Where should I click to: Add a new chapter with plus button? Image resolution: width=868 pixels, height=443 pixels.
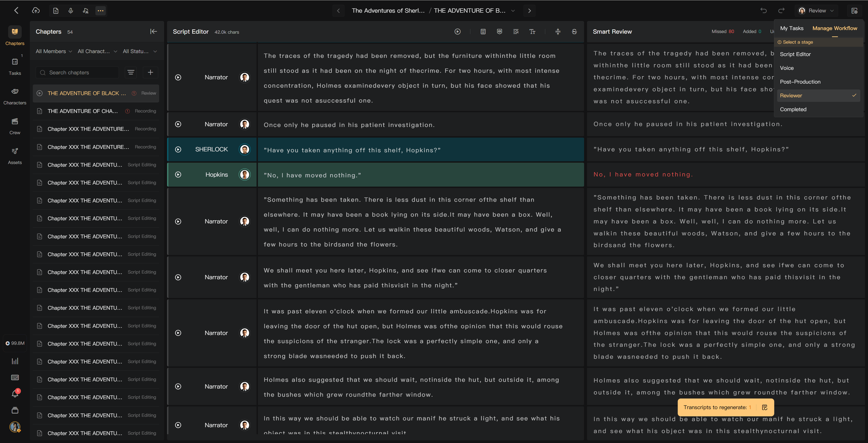tap(151, 72)
